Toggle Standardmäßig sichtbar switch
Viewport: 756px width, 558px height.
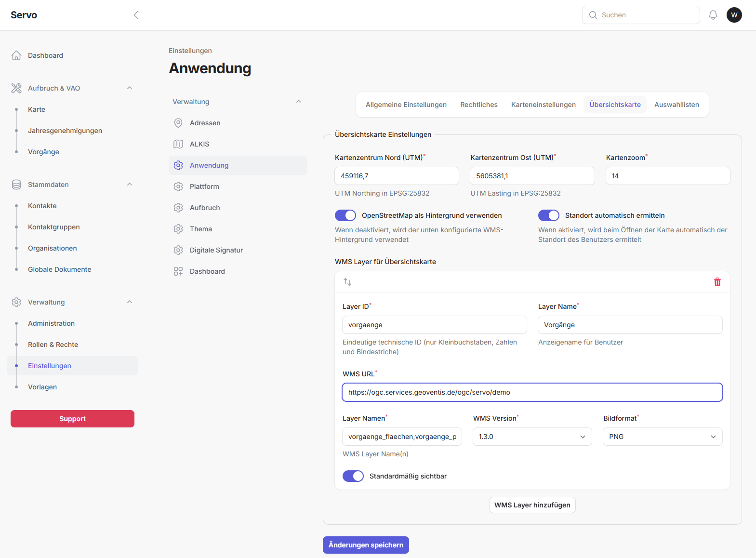(x=353, y=476)
